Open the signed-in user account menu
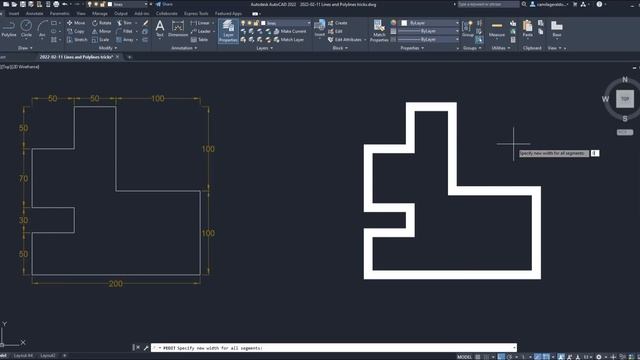 point(549,4)
